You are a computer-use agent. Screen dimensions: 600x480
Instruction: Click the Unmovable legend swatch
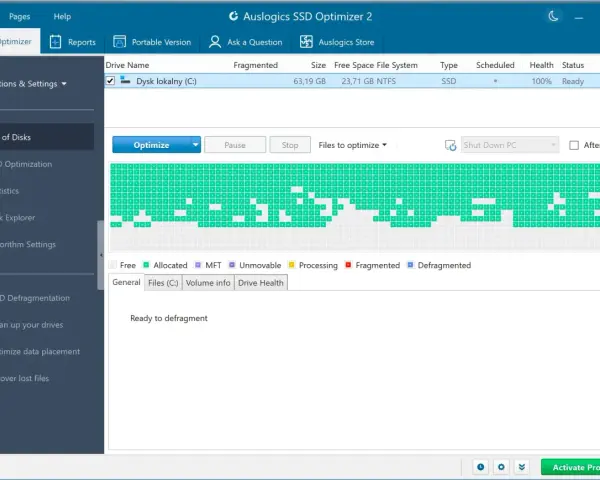click(x=232, y=265)
